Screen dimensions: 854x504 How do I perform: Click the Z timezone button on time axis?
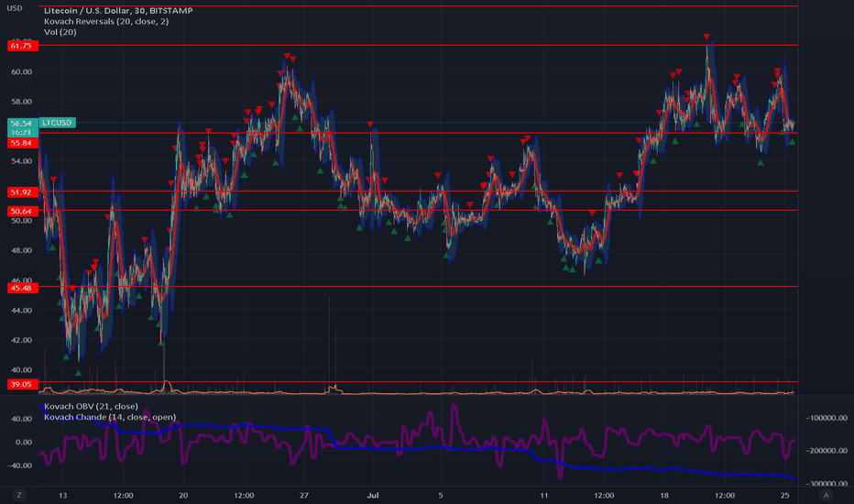click(19, 495)
